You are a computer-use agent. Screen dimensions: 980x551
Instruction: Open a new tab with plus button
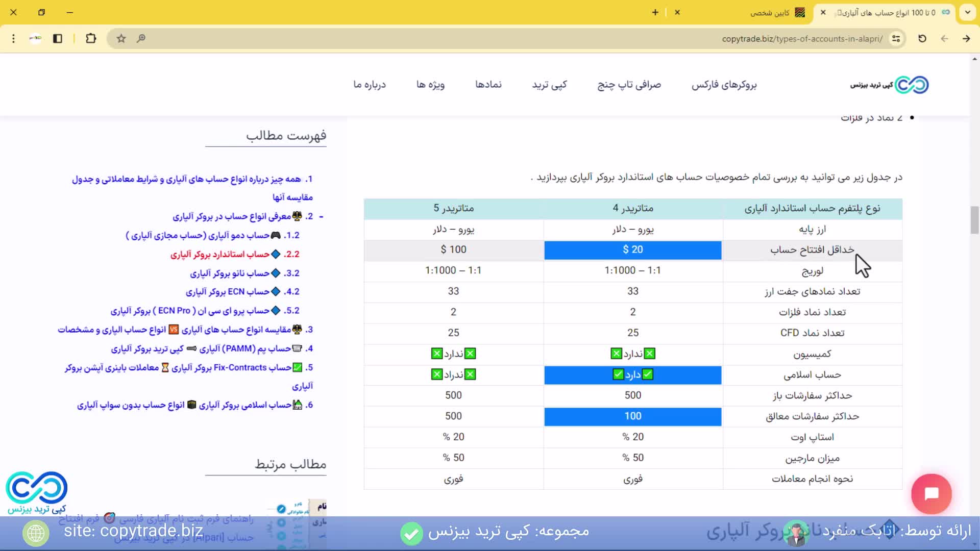click(655, 12)
